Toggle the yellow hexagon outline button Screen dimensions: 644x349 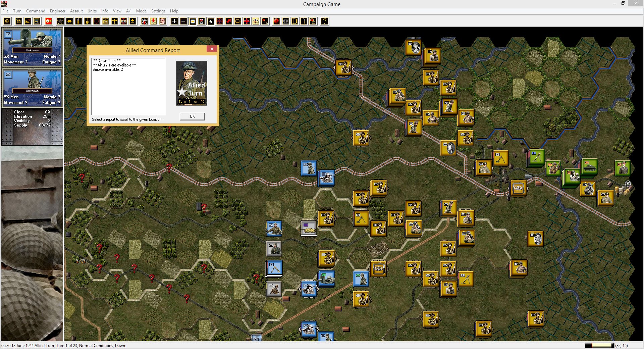click(238, 21)
